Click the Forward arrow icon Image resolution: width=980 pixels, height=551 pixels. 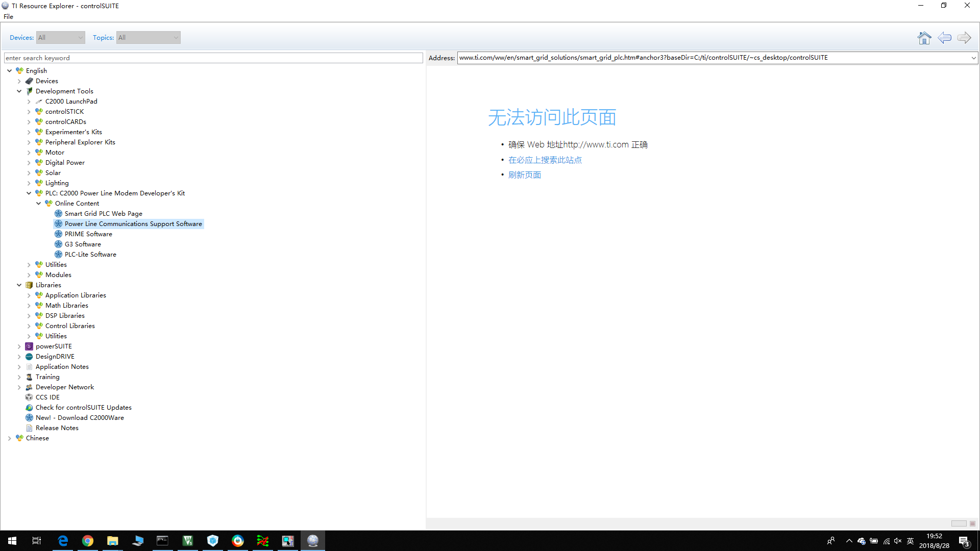pos(964,38)
